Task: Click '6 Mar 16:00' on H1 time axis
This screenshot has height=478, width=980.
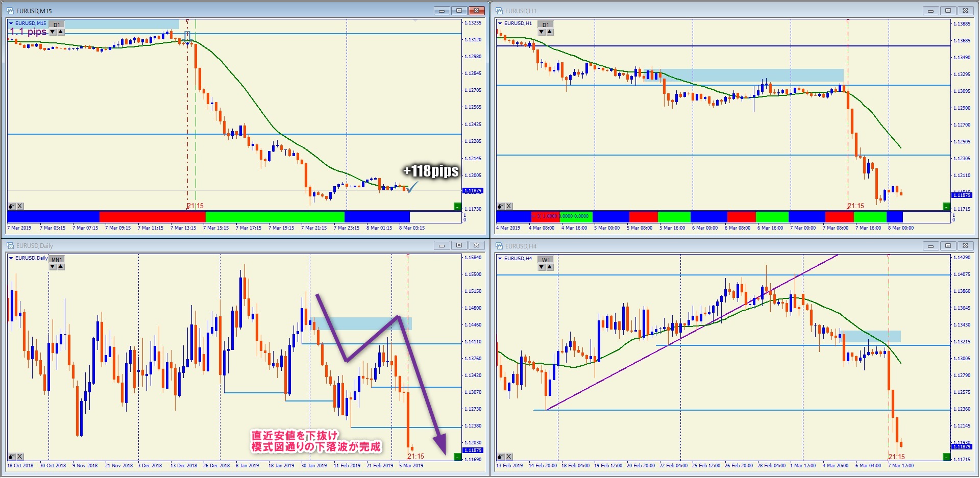Action: click(x=770, y=228)
